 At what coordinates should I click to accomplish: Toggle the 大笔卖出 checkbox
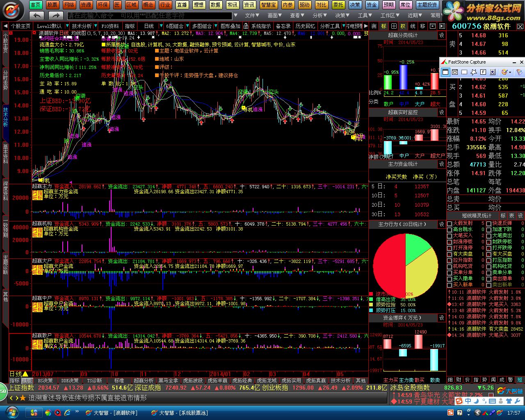tap(488, 236)
